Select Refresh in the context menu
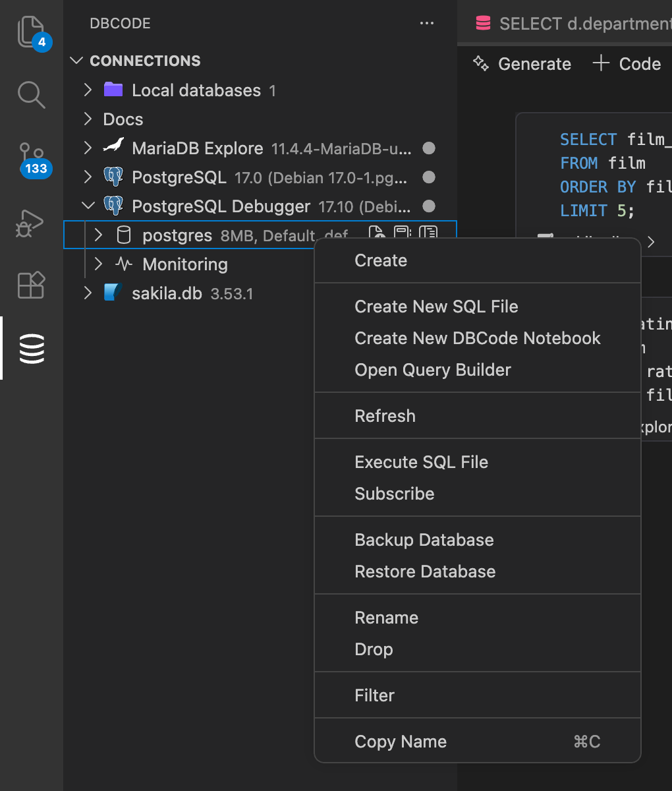The image size is (672, 791). 478,416
